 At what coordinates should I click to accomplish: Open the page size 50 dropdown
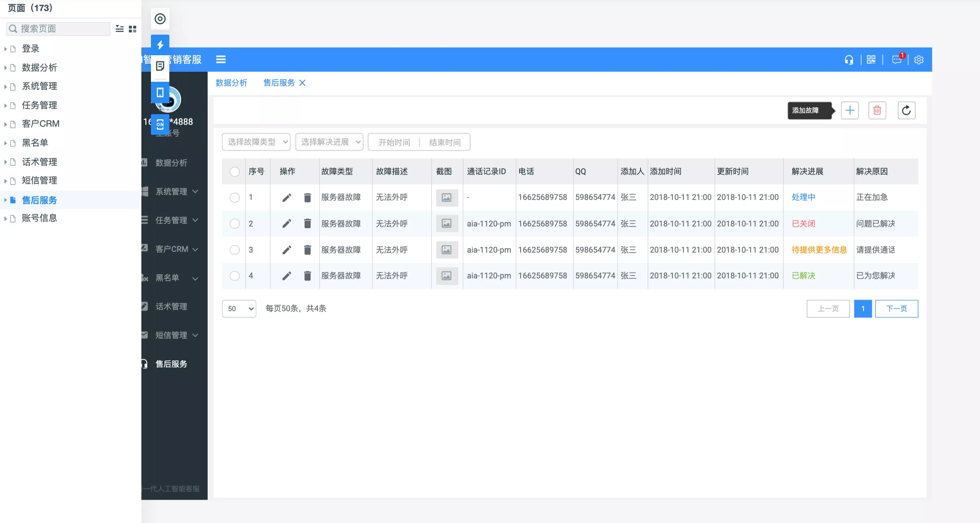tap(239, 309)
